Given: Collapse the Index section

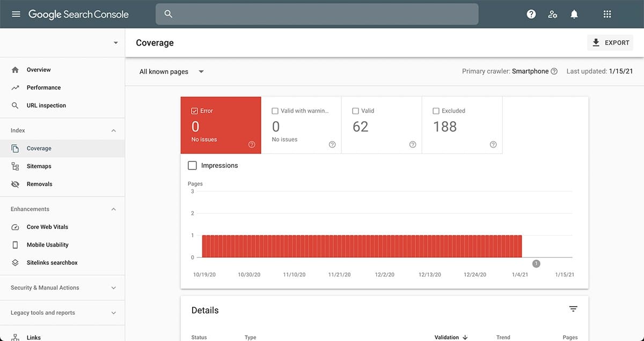Looking at the screenshot, I should click(x=113, y=130).
